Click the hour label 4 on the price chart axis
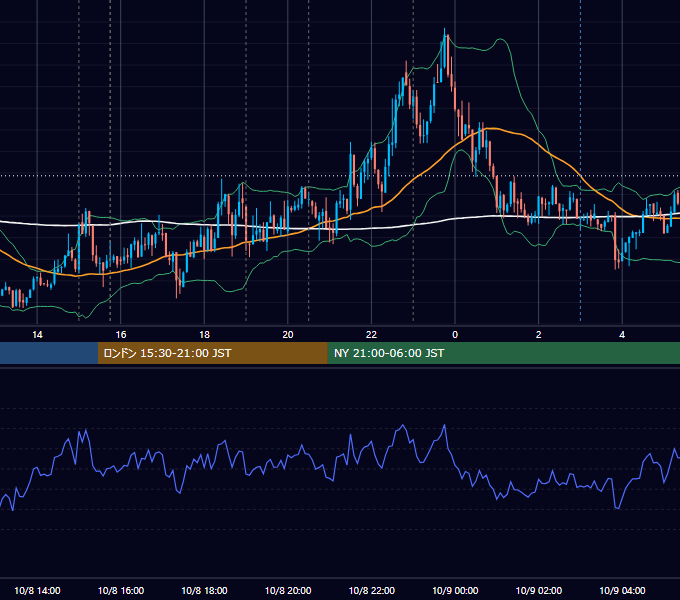680x600 pixels. tap(622, 335)
